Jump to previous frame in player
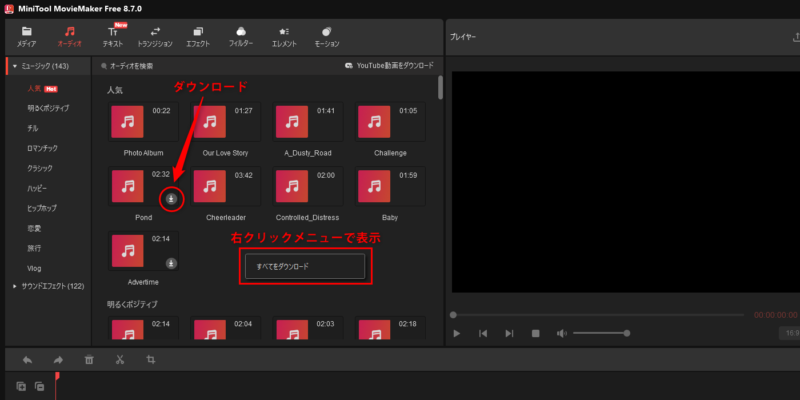800x400 pixels. [483, 333]
